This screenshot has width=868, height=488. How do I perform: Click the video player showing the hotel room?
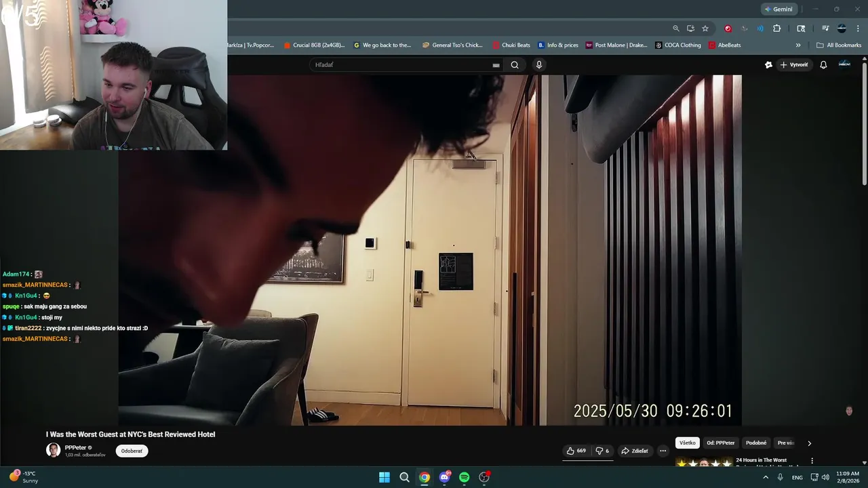pyautogui.click(x=430, y=250)
